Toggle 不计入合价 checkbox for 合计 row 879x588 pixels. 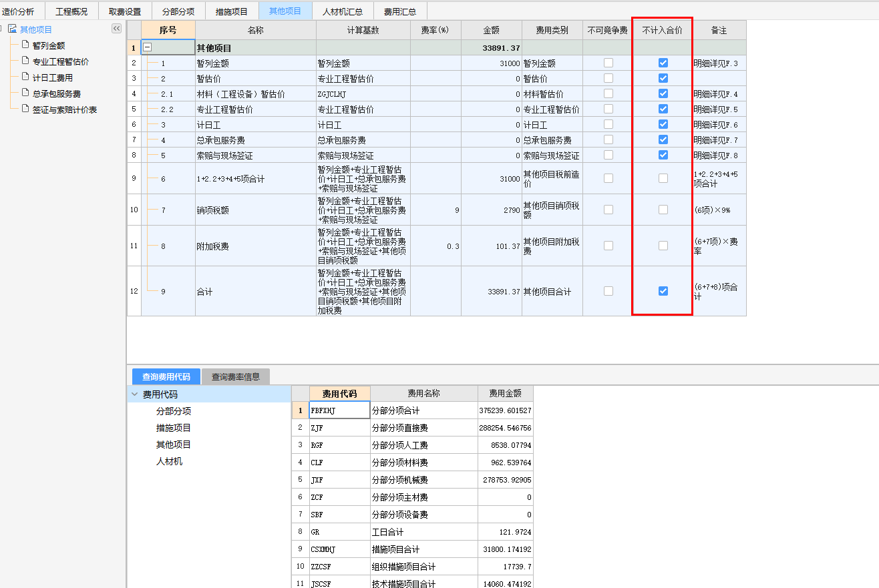[x=663, y=291]
